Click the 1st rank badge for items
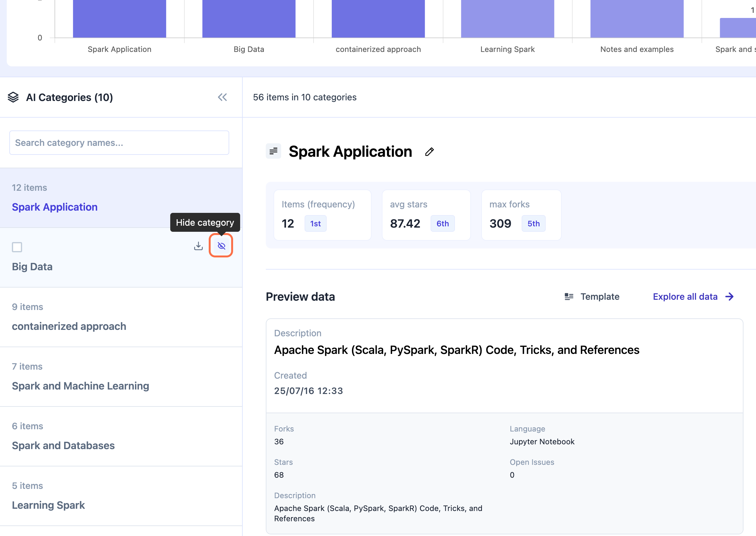 (315, 224)
